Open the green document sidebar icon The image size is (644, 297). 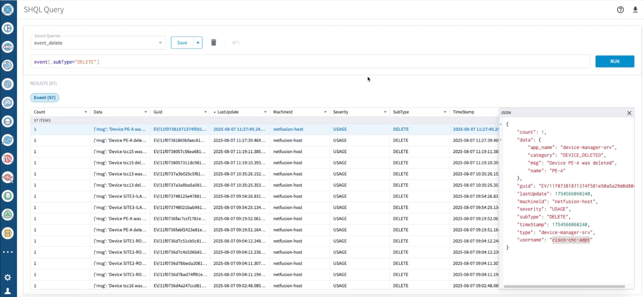pos(8,196)
